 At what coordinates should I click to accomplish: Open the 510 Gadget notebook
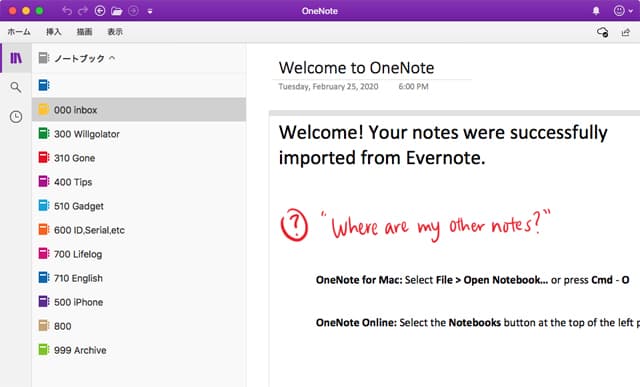click(139, 206)
